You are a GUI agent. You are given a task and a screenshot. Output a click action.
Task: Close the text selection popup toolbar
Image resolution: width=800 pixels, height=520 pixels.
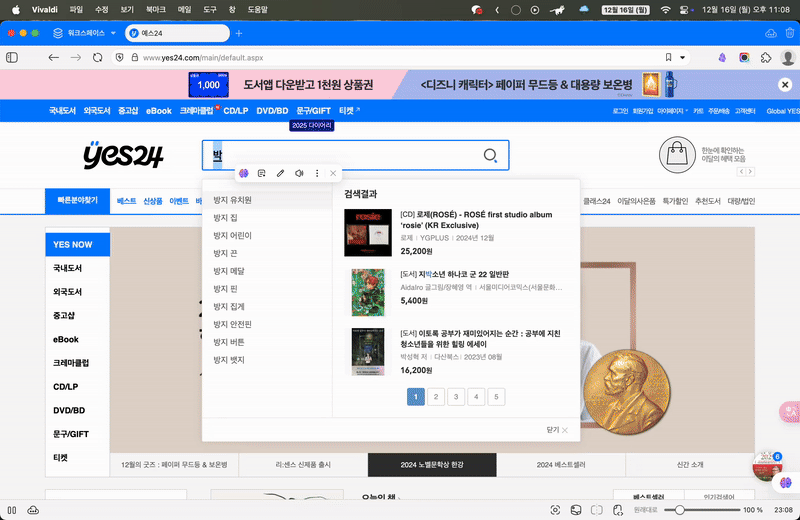click(x=333, y=174)
